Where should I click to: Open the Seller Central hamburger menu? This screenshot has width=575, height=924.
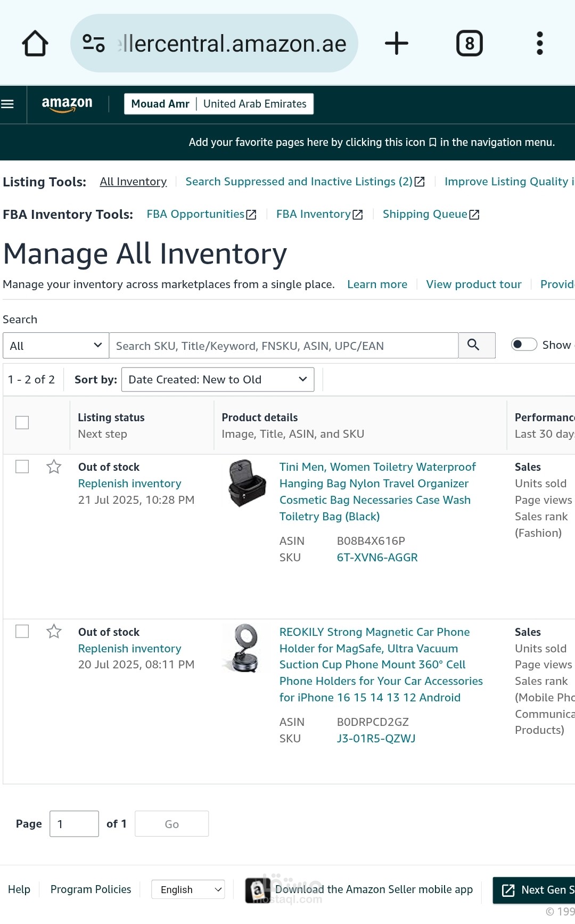click(7, 104)
